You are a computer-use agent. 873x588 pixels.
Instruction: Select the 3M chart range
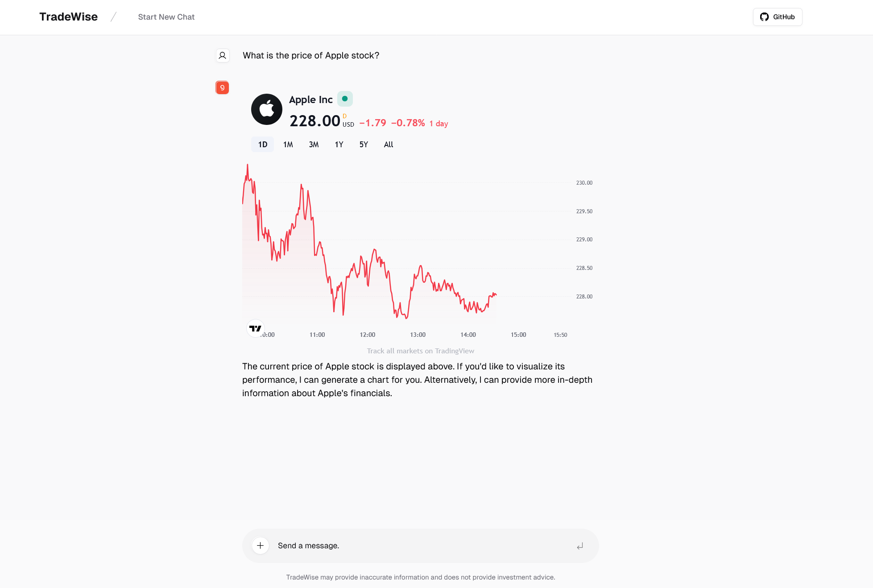[314, 144]
